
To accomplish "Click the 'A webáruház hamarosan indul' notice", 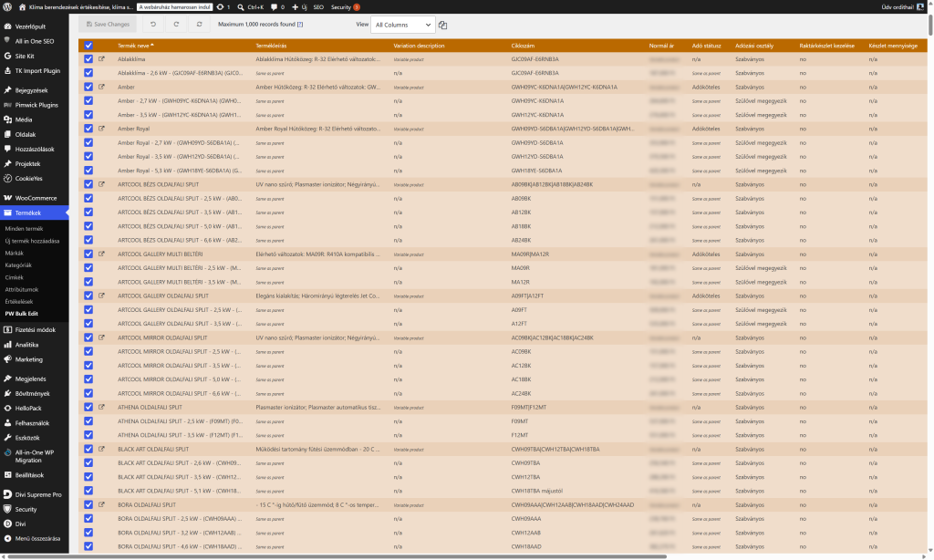I will [x=174, y=7].
